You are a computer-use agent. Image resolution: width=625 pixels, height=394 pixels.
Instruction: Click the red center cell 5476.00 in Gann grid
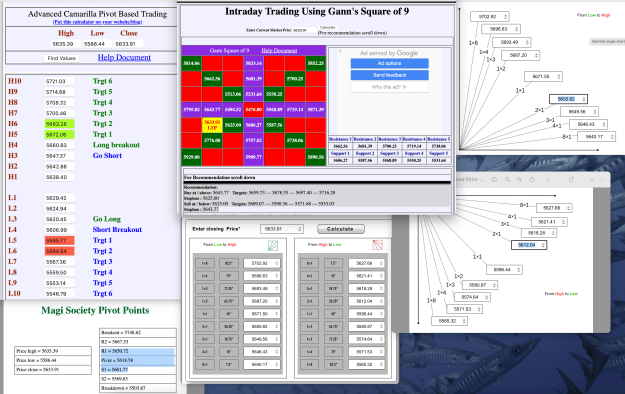(x=254, y=110)
